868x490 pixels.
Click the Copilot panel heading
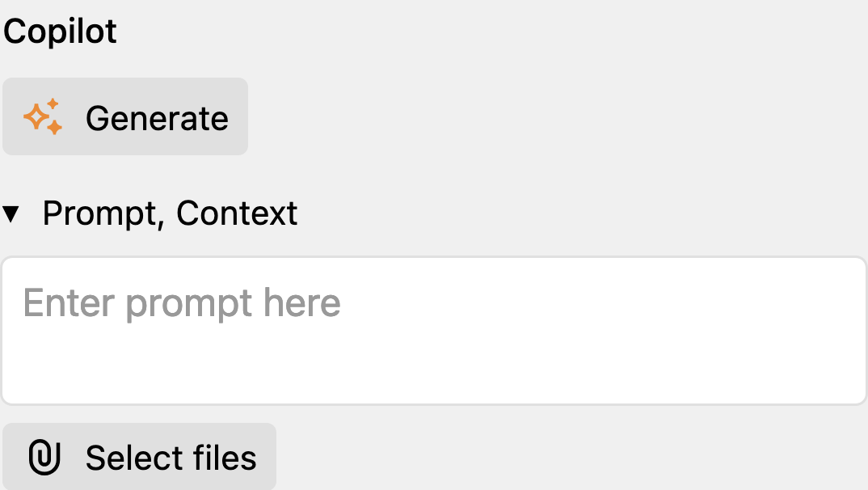[60, 31]
